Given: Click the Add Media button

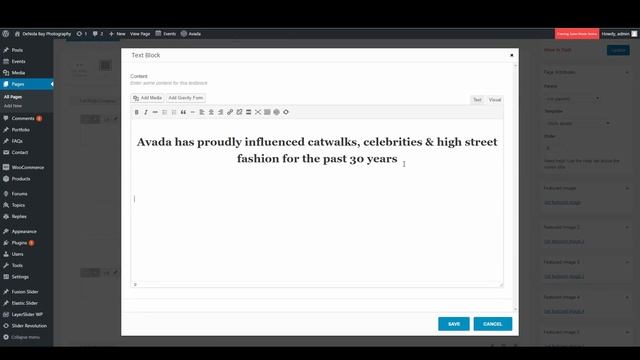Looking at the screenshot, I should pyautogui.click(x=147, y=98).
